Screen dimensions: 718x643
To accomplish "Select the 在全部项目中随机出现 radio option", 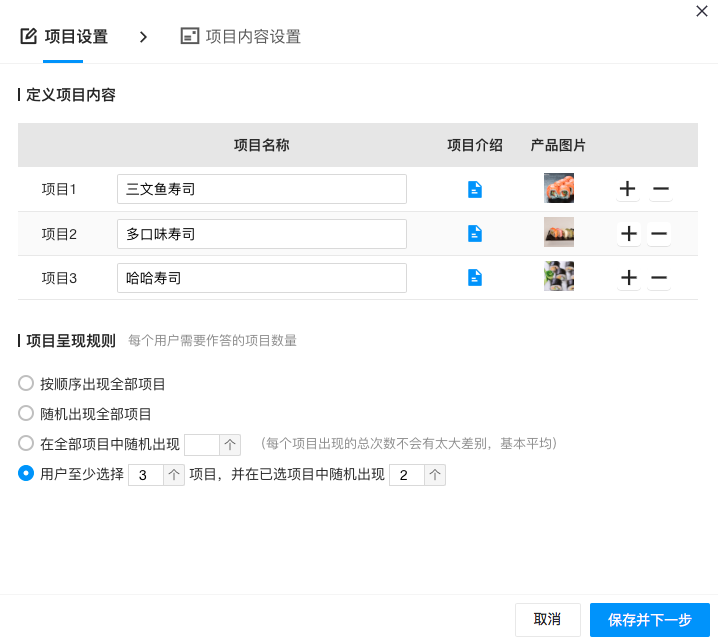I will (26, 443).
